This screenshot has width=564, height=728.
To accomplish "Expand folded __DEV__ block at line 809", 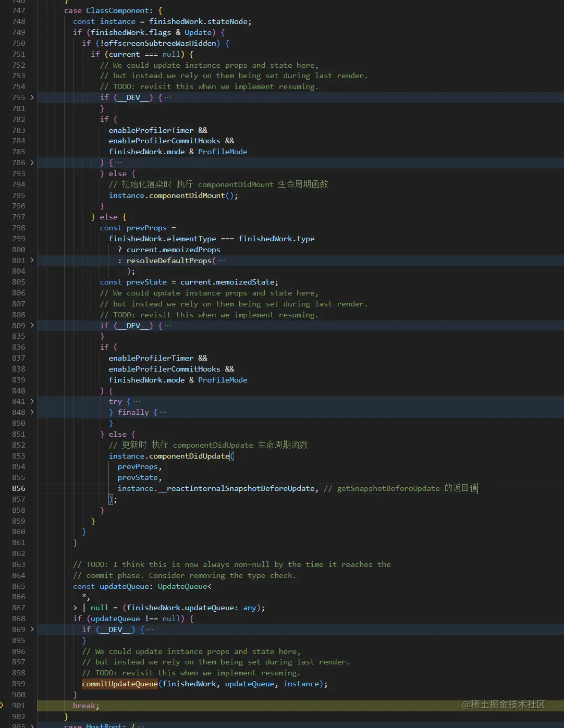I will 32,325.
